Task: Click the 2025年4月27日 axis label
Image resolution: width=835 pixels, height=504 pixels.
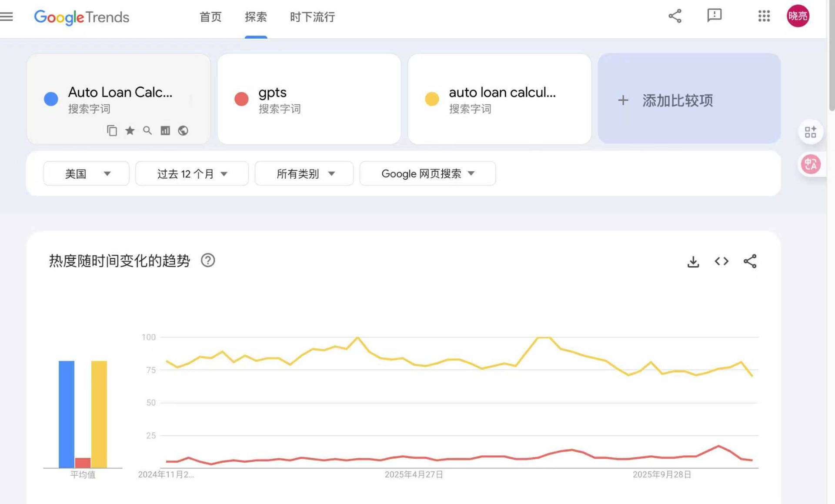Action: coord(414,474)
